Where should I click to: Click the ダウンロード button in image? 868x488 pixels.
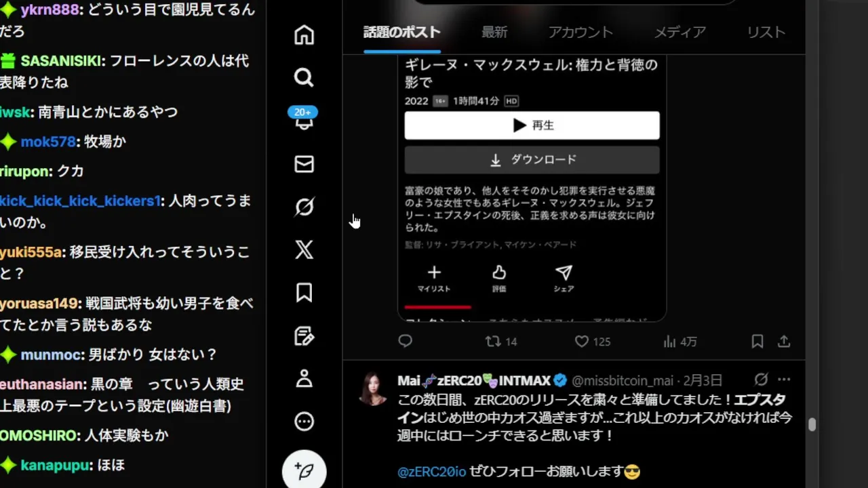pos(532,160)
